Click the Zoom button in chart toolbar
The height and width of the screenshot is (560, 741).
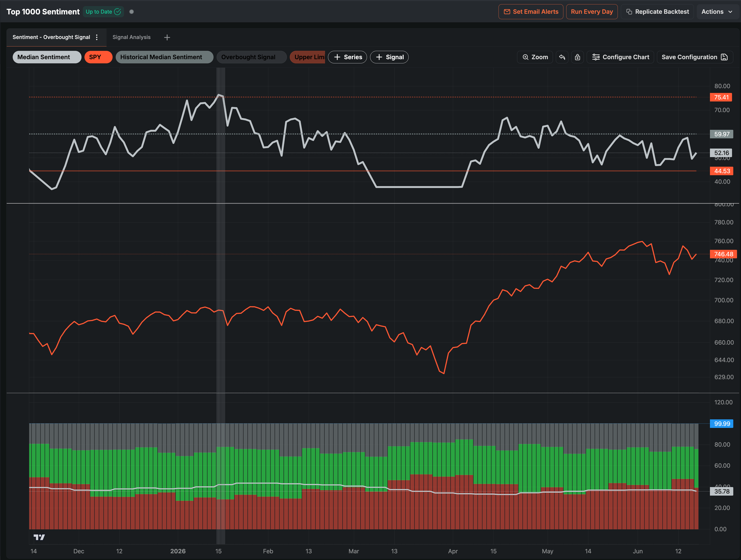coord(535,57)
